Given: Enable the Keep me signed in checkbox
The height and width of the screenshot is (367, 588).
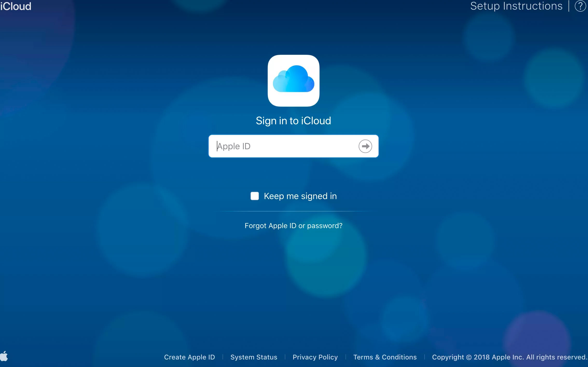Looking at the screenshot, I should coord(254,196).
